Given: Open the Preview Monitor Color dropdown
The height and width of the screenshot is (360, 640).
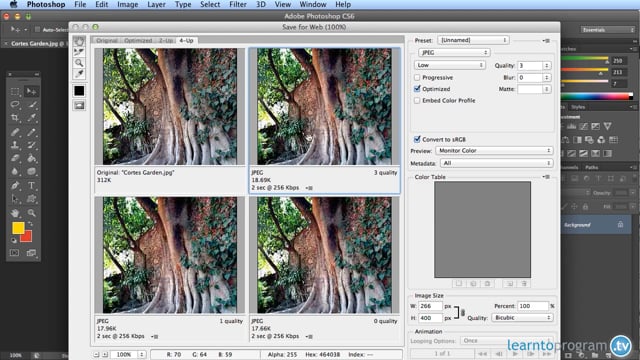Looking at the screenshot, I should click(494, 151).
